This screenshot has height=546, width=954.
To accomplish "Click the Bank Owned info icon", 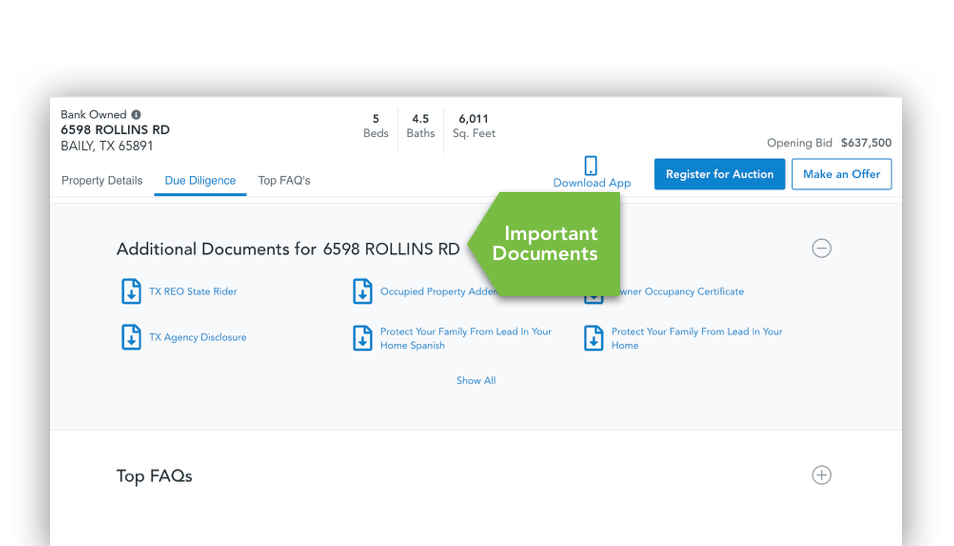I will pyautogui.click(x=136, y=115).
